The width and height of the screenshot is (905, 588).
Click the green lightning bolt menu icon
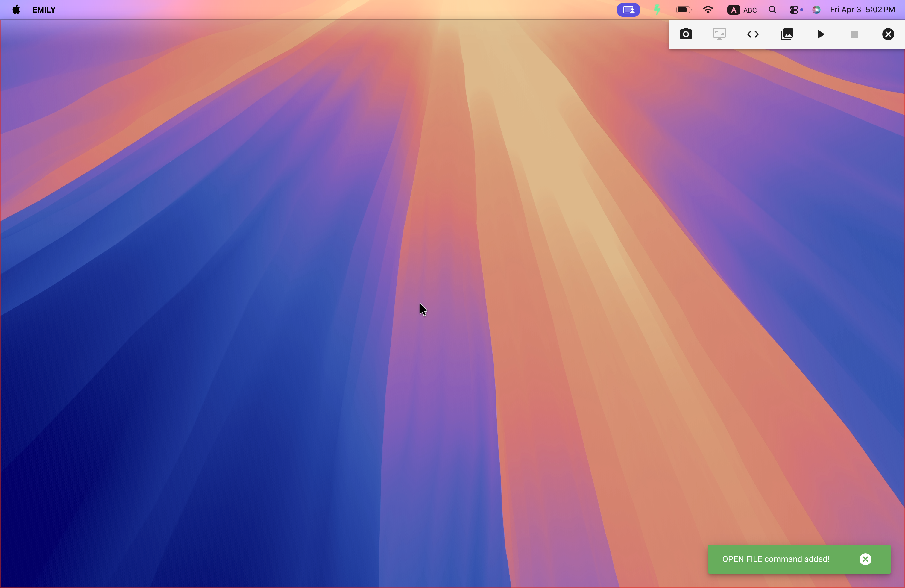coord(657,10)
